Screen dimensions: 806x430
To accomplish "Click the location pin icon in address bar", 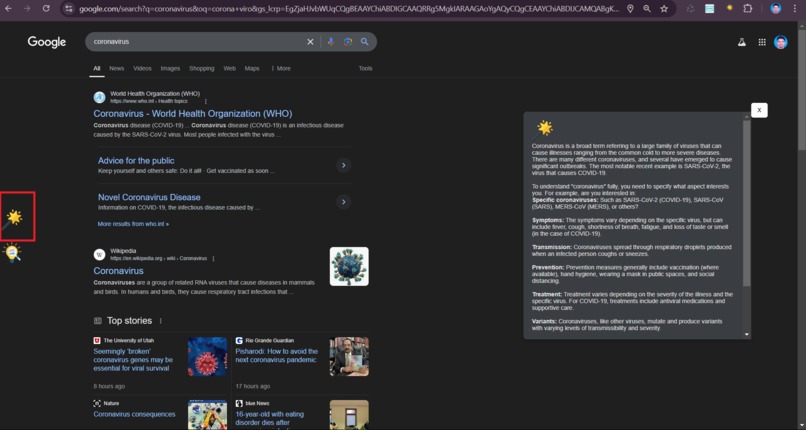I will (630, 9).
